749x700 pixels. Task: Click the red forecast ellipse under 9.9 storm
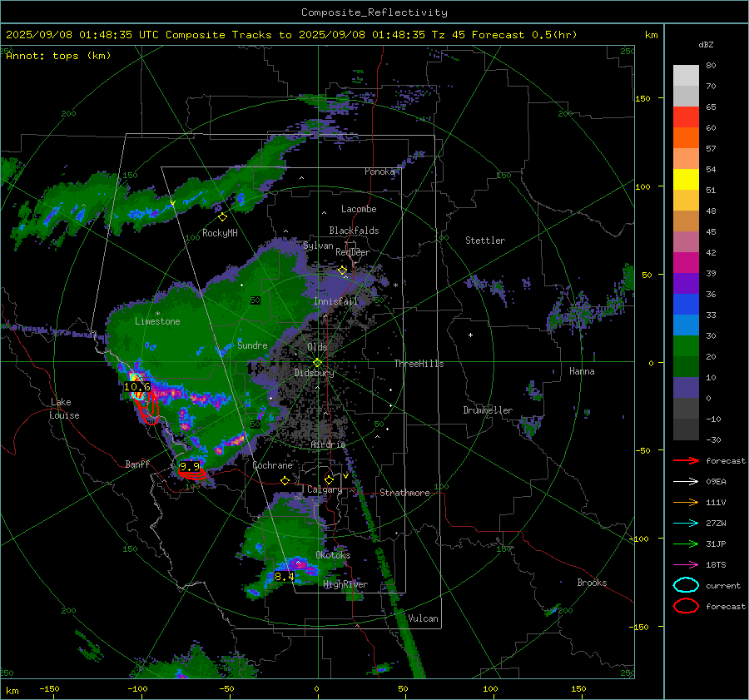[x=192, y=474]
